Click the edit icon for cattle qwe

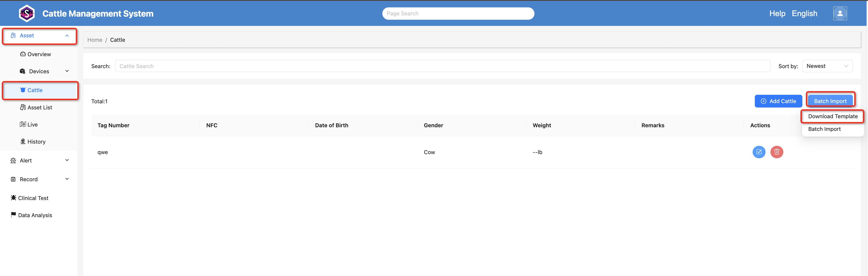pos(759,152)
